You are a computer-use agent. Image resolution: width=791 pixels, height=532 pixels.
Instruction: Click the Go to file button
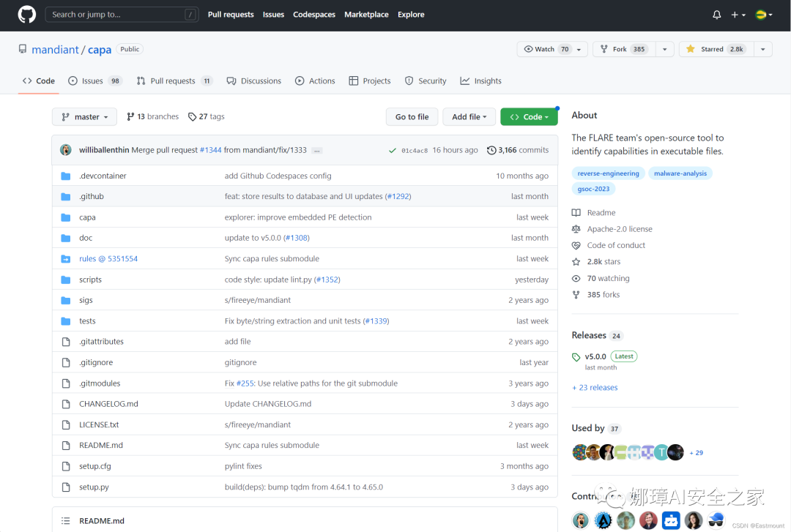click(x=412, y=116)
